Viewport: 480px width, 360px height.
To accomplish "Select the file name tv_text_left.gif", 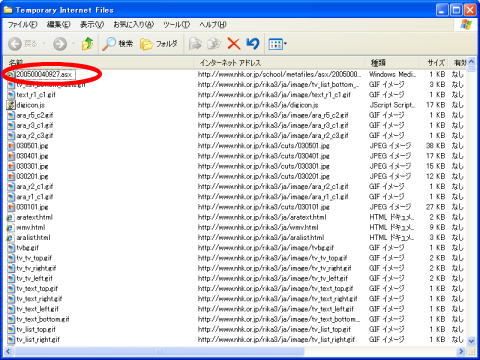I will [x=37, y=309].
